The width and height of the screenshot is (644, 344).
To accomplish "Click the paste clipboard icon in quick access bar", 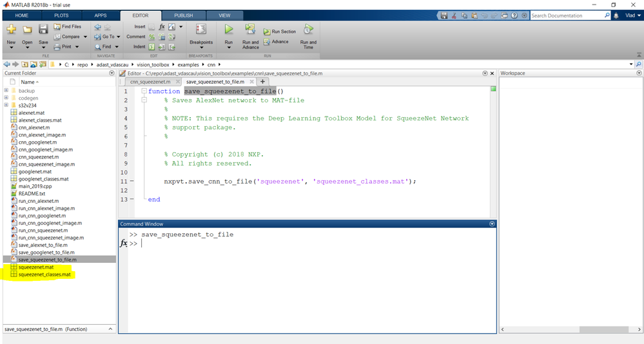I will (474, 15).
